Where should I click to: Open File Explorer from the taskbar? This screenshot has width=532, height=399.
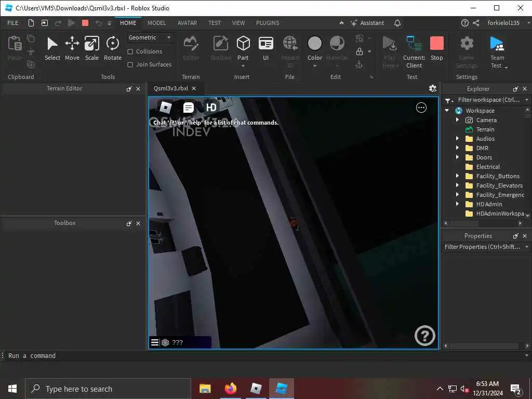[205, 389]
